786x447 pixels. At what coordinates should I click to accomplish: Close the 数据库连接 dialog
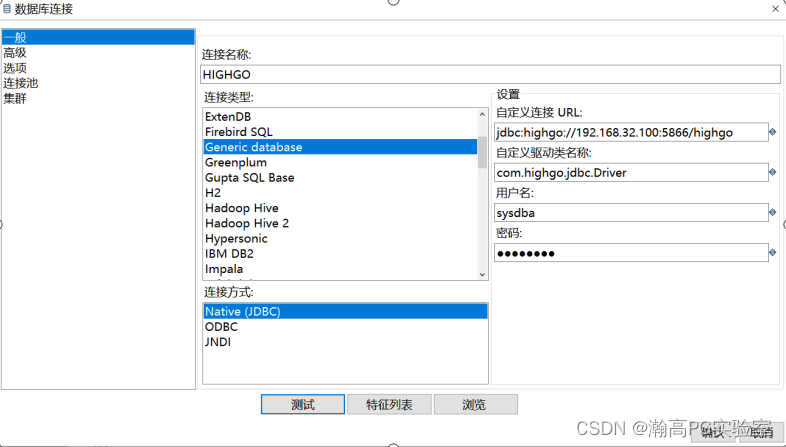pos(775,9)
